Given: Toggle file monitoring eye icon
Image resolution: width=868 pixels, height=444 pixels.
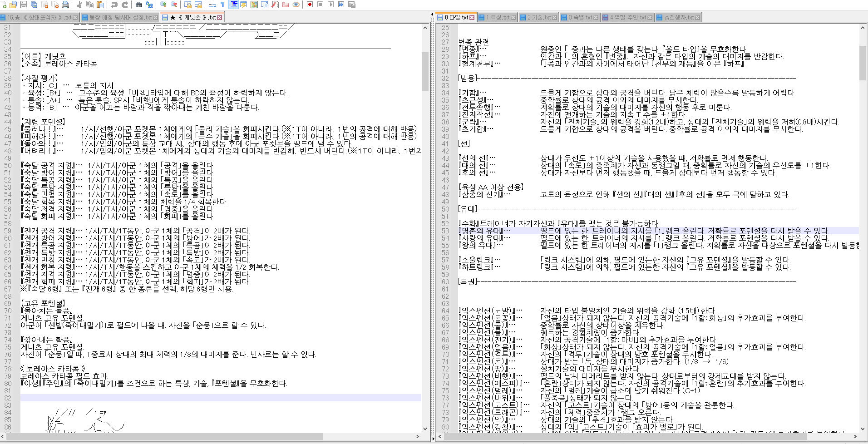Looking at the screenshot, I should point(296,5).
